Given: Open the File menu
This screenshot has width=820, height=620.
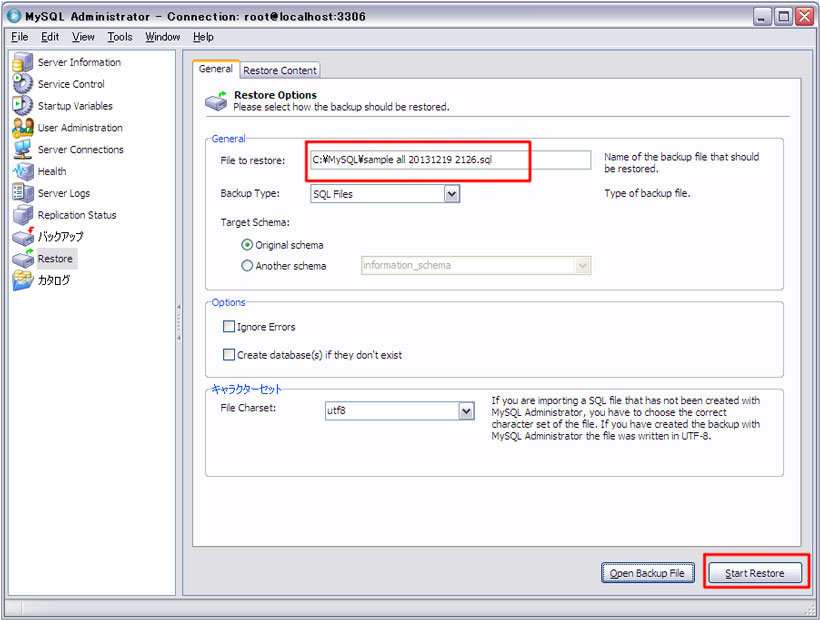Looking at the screenshot, I should pyautogui.click(x=20, y=37).
